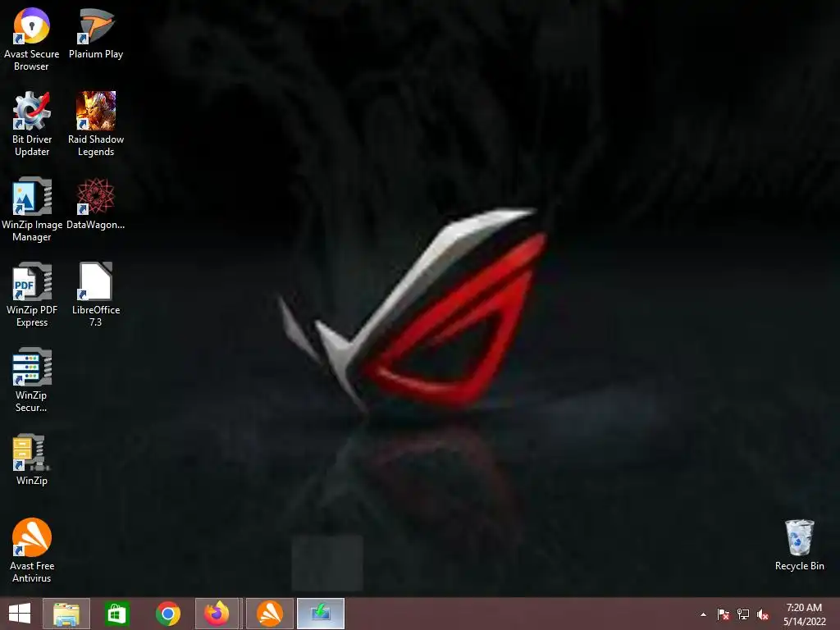Screen dimensions: 840x630
Task: Select the Raid Shadow Legends game icon
Action: (x=96, y=124)
